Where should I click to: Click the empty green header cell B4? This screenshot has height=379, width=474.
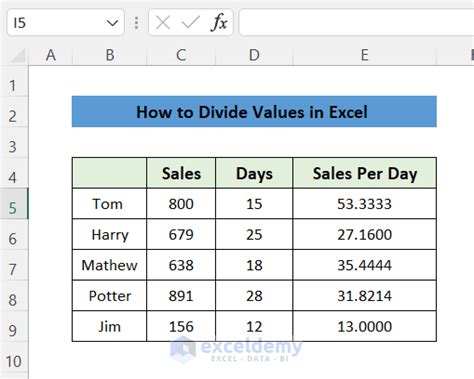(x=109, y=173)
